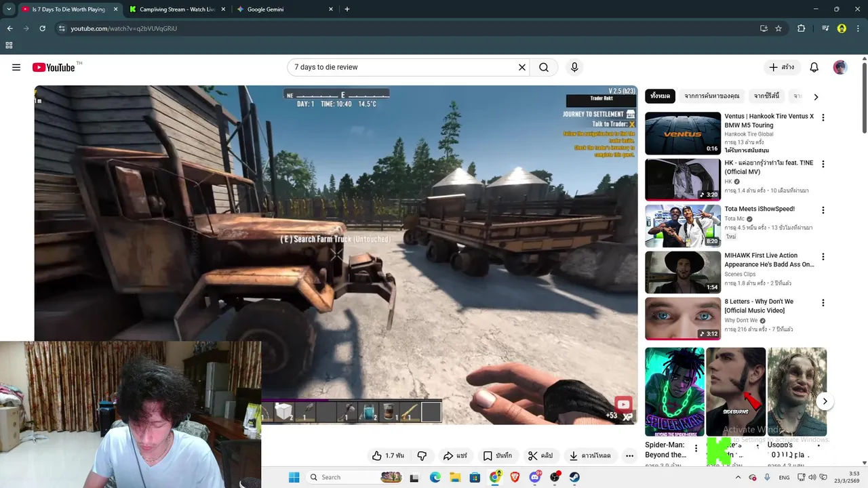The height and width of the screenshot is (488, 868).
Task: Reload the page in Chrome
Action: [x=42, y=28]
